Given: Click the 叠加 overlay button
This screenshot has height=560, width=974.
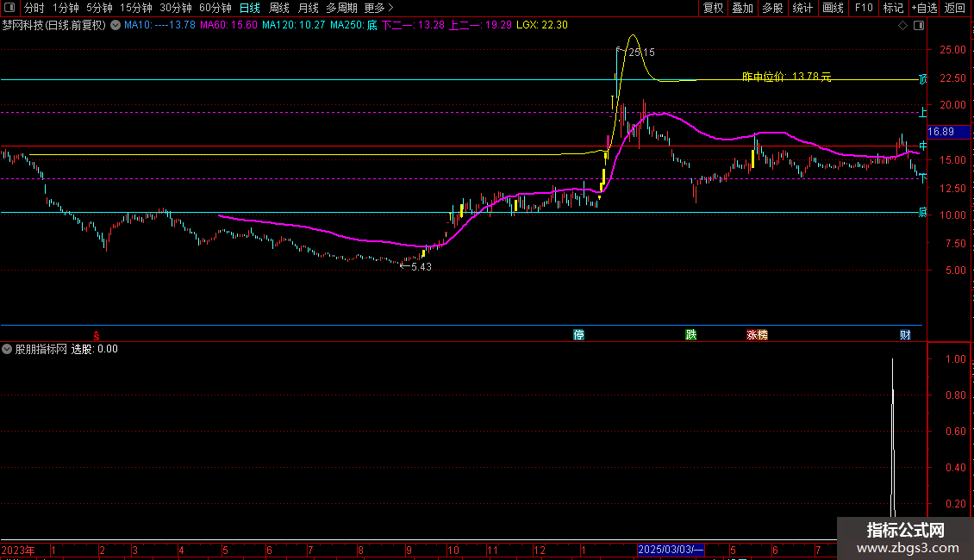Looking at the screenshot, I should click(x=742, y=8).
